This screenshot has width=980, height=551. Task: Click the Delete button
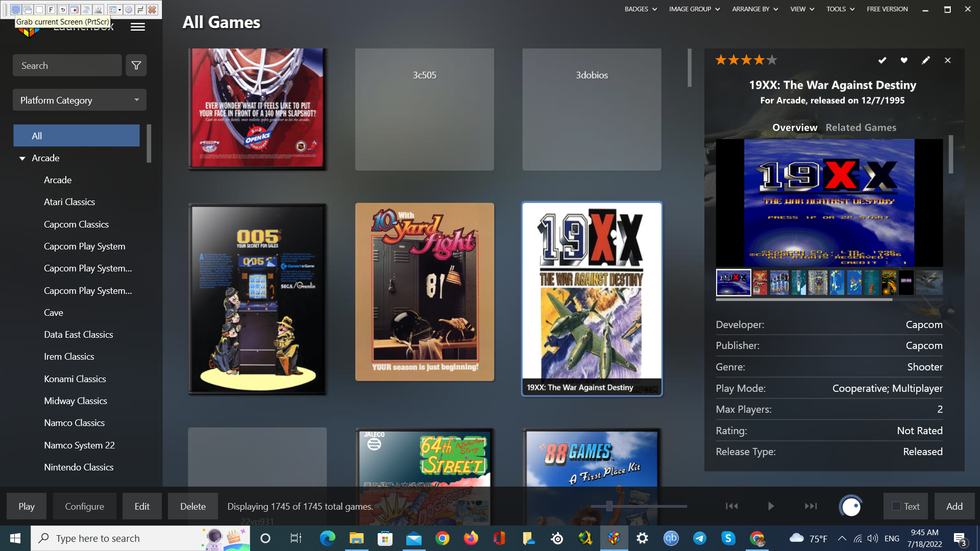(193, 507)
